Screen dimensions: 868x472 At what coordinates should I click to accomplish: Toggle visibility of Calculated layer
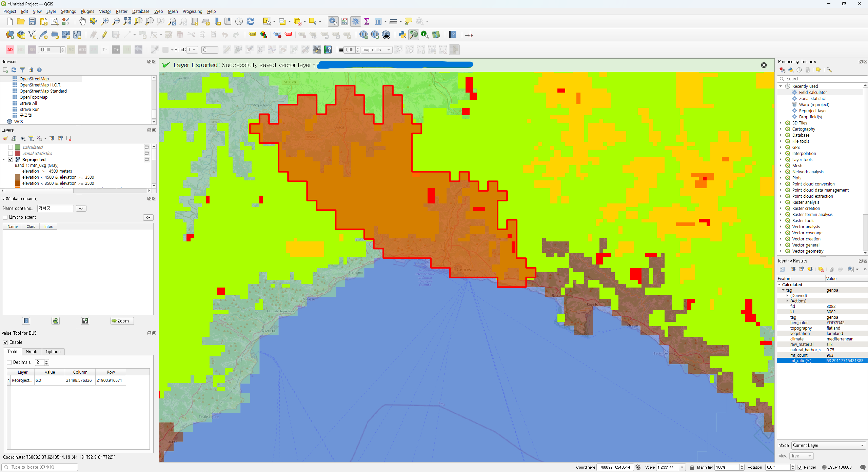tap(11, 147)
